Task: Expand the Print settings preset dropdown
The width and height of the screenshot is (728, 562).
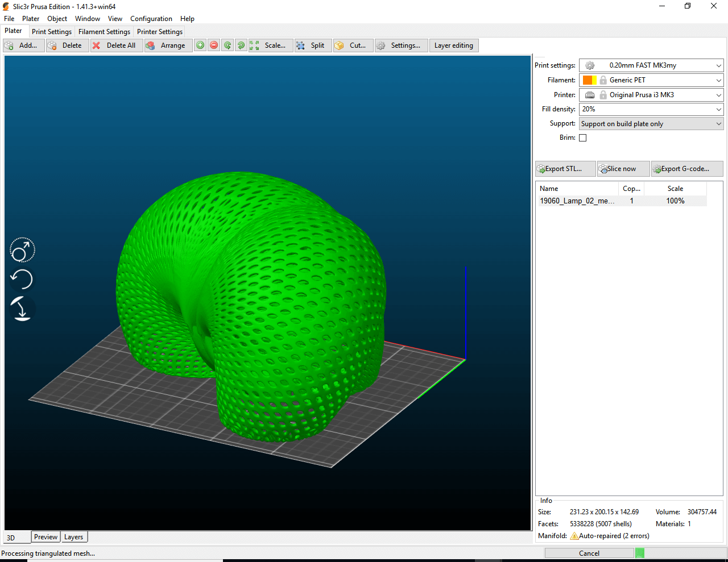Action: tap(718, 65)
